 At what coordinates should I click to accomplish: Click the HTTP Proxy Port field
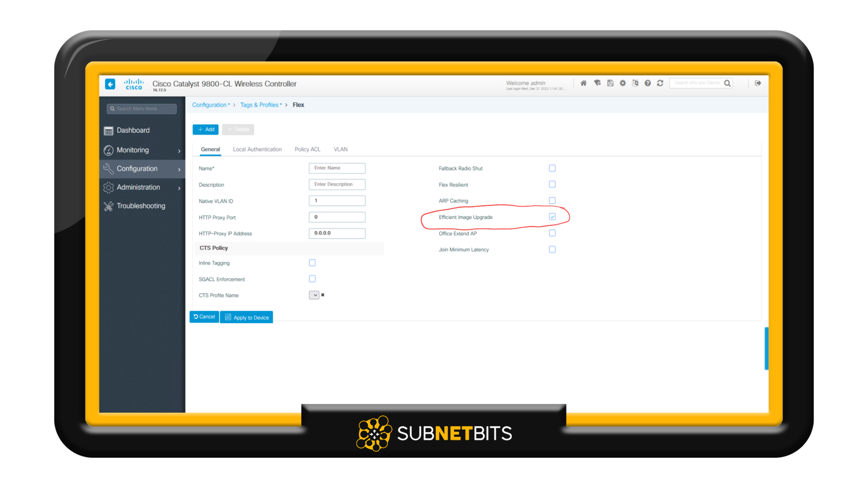click(x=337, y=217)
